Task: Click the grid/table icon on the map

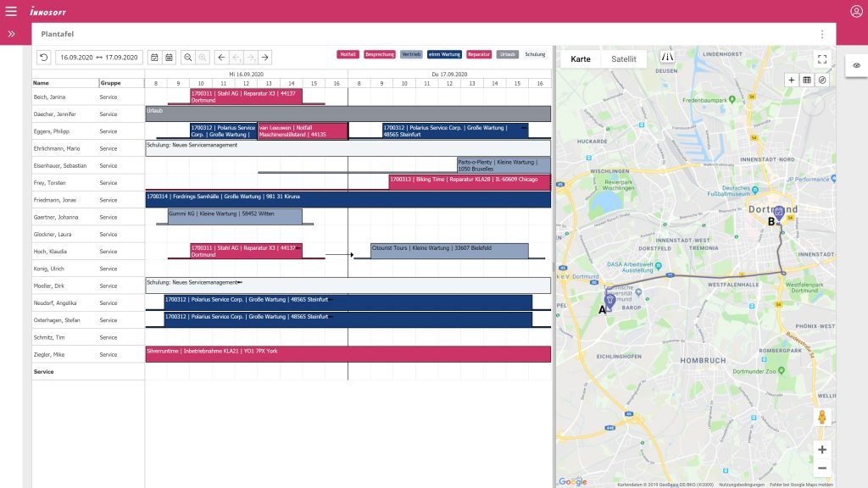Action: (807, 80)
